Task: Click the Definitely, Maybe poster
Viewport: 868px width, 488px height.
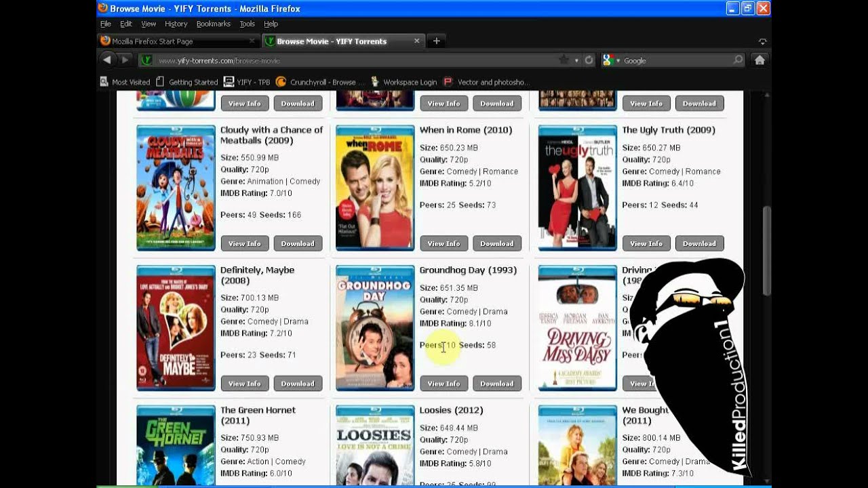Action: [176, 328]
